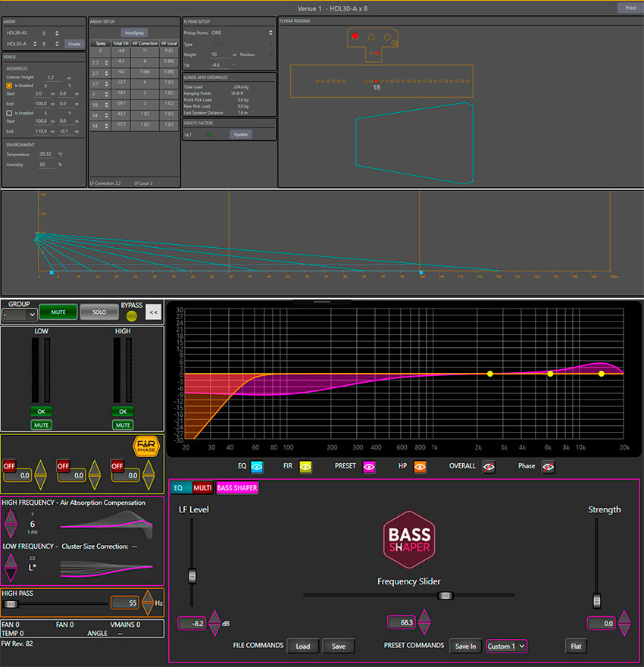The image size is (644, 667).
Task: Toggle the FiR Phase hexagon icon
Action: click(x=146, y=446)
